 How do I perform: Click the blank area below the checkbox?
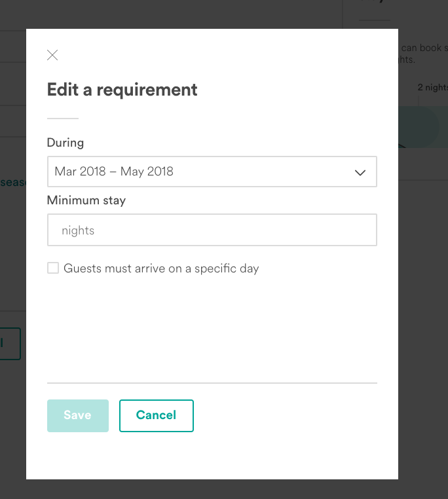(x=212, y=327)
